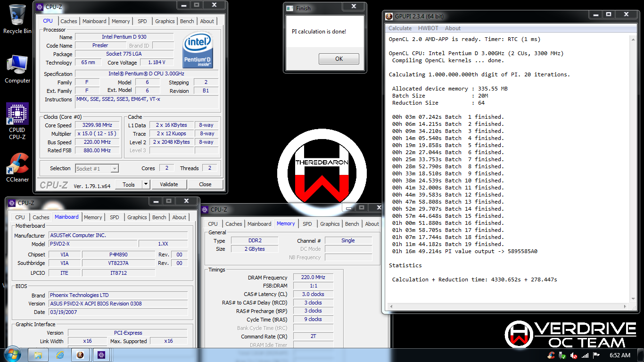Click the processor name Intel Pentium D 930

pos(124,37)
